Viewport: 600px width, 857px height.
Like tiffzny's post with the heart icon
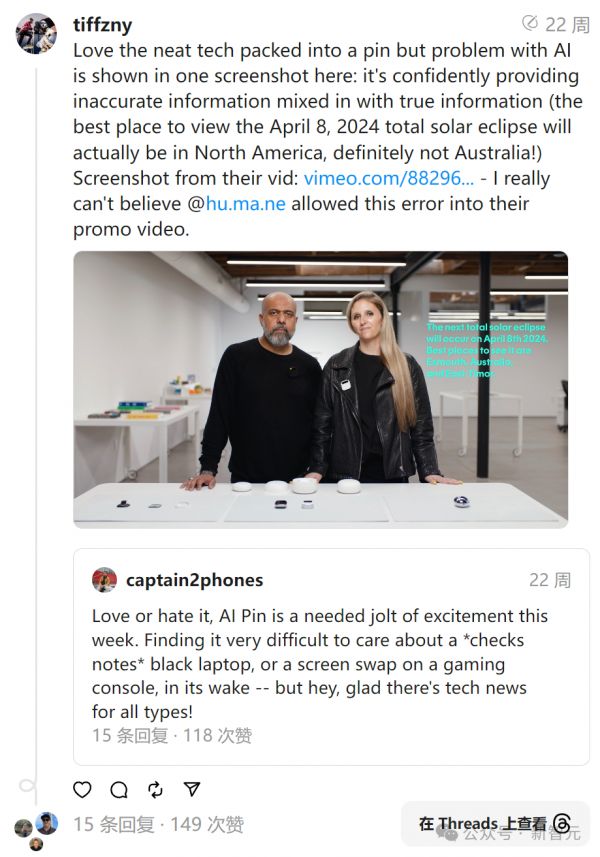point(83,789)
